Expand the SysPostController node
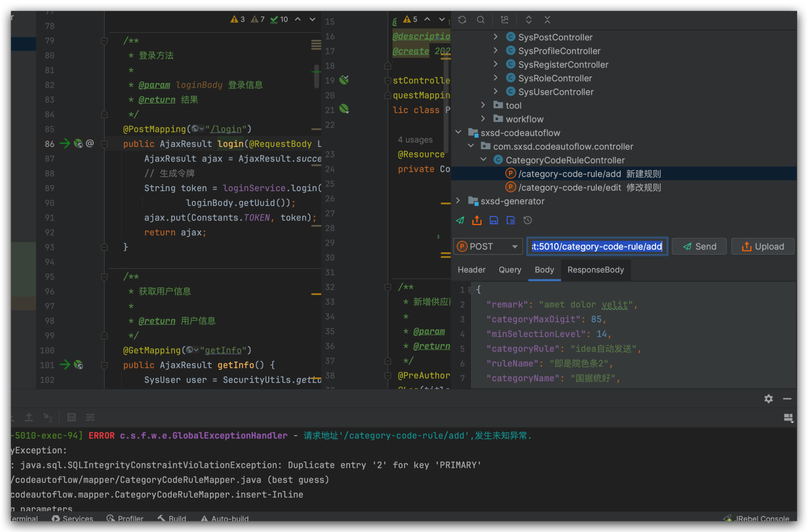This screenshot has height=532, width=808. (496, 37)
